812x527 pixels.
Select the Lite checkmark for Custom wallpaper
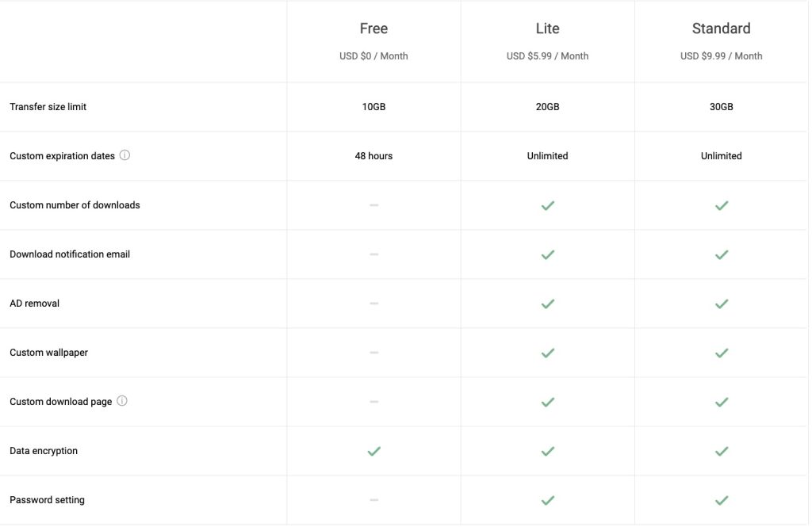(547, 353)
